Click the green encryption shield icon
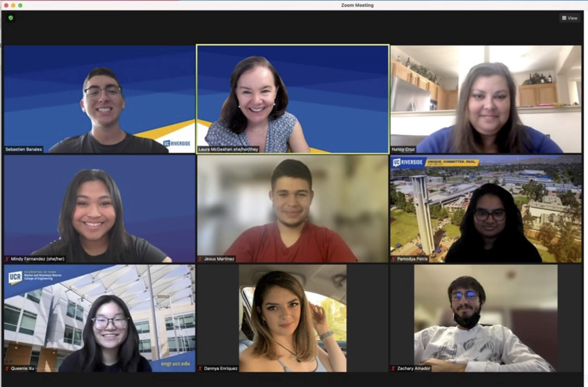The height and width of the screenshot is (387, 588). click(11, 18)
